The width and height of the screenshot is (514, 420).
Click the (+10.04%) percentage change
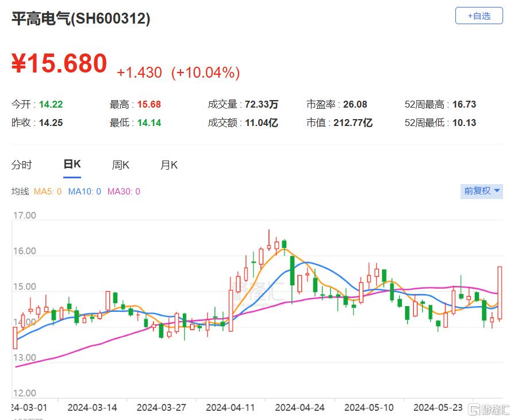tap(205, 72)
